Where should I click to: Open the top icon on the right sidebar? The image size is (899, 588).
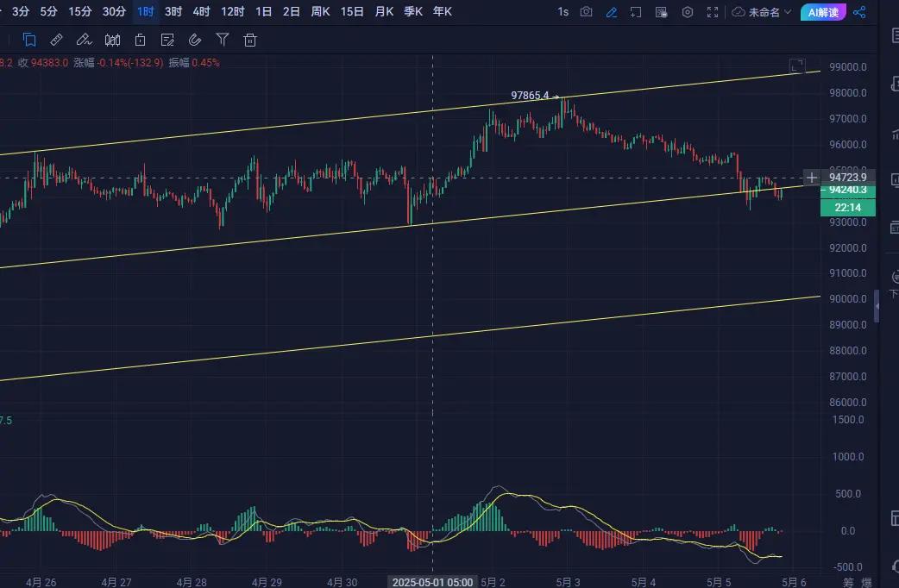pyautogui.click(x=894, y=36)
